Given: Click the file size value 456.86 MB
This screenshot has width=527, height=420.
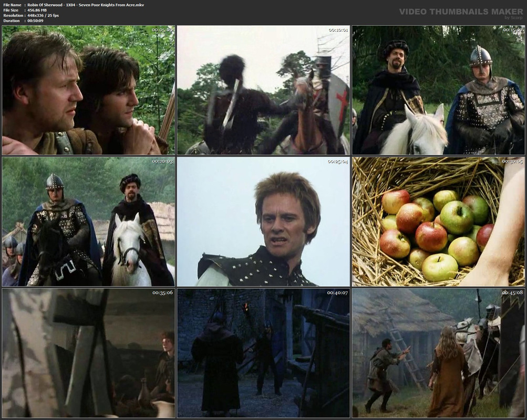Looking at the screenshot, I should [x=37, y=10].
